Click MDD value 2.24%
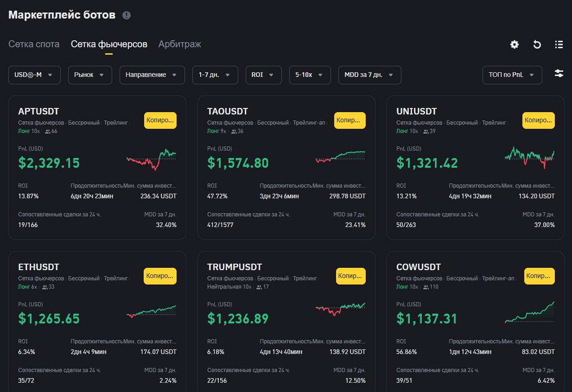572x392 pixels. coord(168,380)
